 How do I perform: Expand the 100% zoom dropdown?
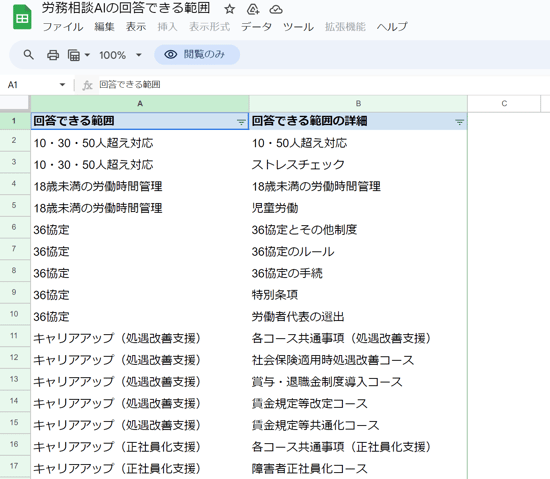point(120,55)
